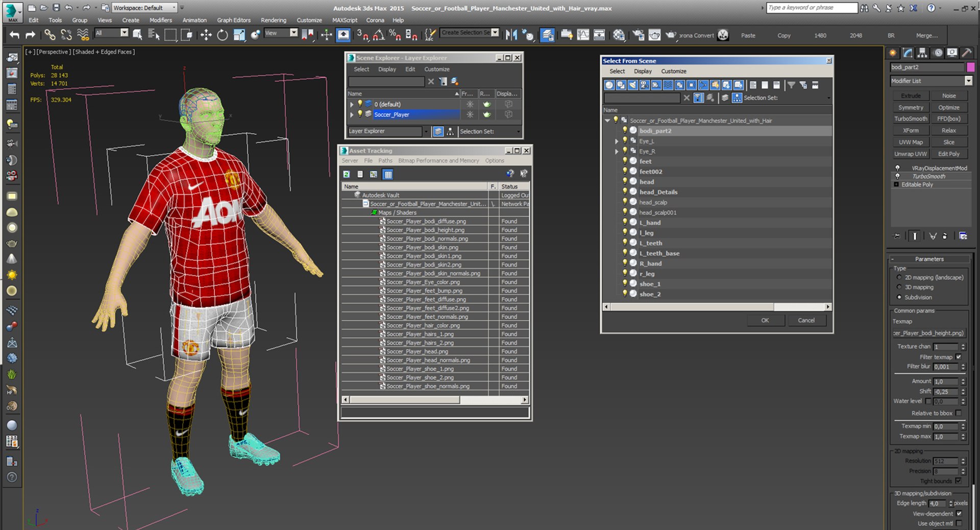This screenshot has height=530, width=980.
Task: Open the Rendered Frame Window icon
Action: [x=654, y=35]
